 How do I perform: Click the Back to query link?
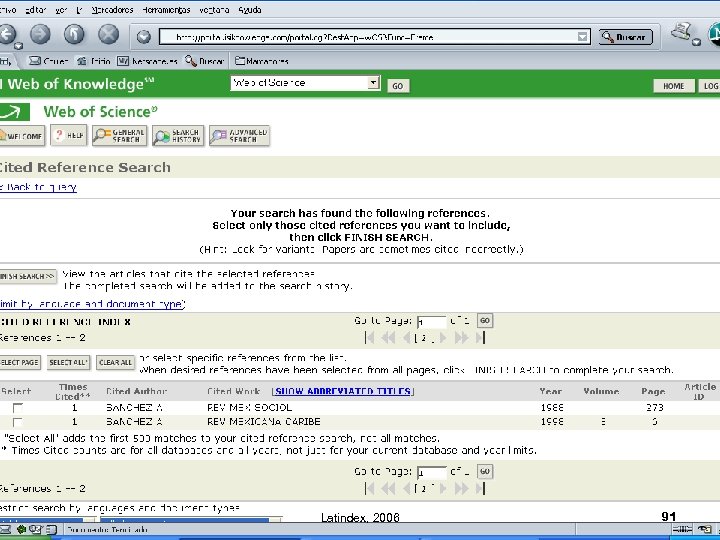coord(39,187)
